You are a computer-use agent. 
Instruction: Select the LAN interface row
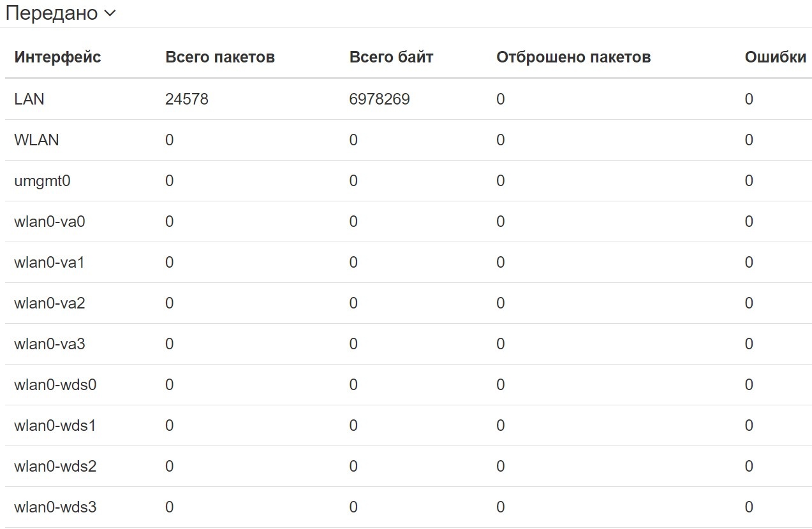coord(29,99)
